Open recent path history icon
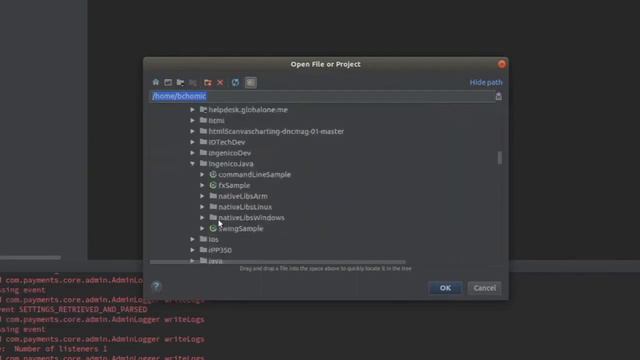This screenshot has height=360, width=640. pos(498,96)
